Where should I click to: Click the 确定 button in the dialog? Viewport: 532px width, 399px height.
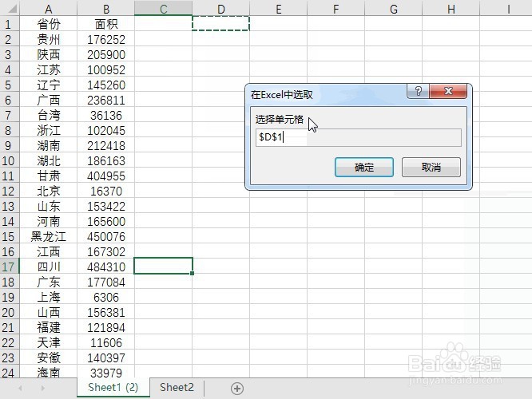(x=364, y=167)
